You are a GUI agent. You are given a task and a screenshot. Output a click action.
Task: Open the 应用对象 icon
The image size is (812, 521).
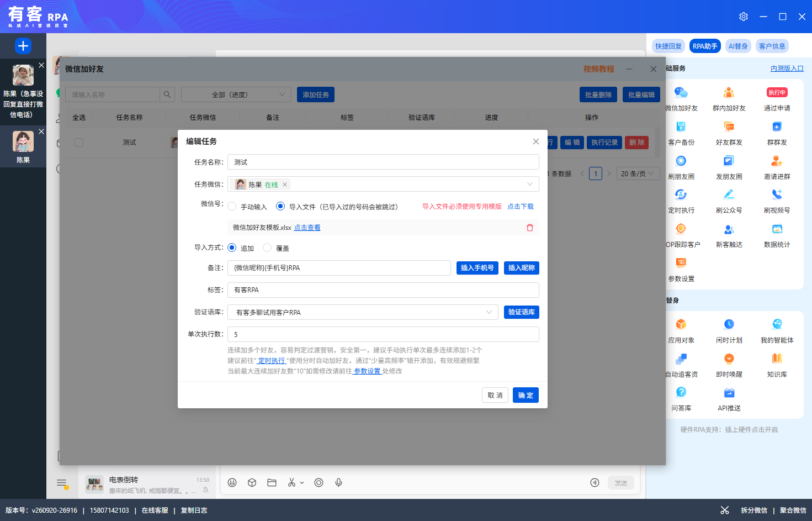coord(681,325)
